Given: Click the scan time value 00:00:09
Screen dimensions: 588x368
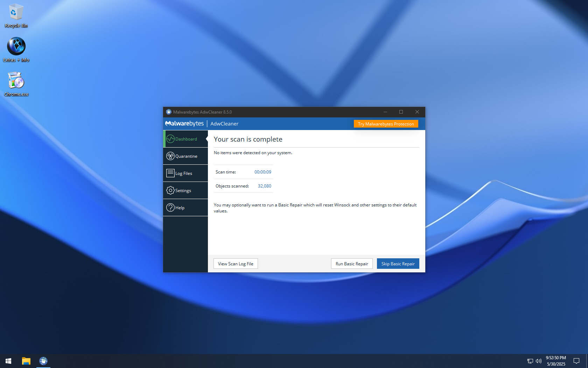Looking at the screenshot, I should click(x=263, y=172).
